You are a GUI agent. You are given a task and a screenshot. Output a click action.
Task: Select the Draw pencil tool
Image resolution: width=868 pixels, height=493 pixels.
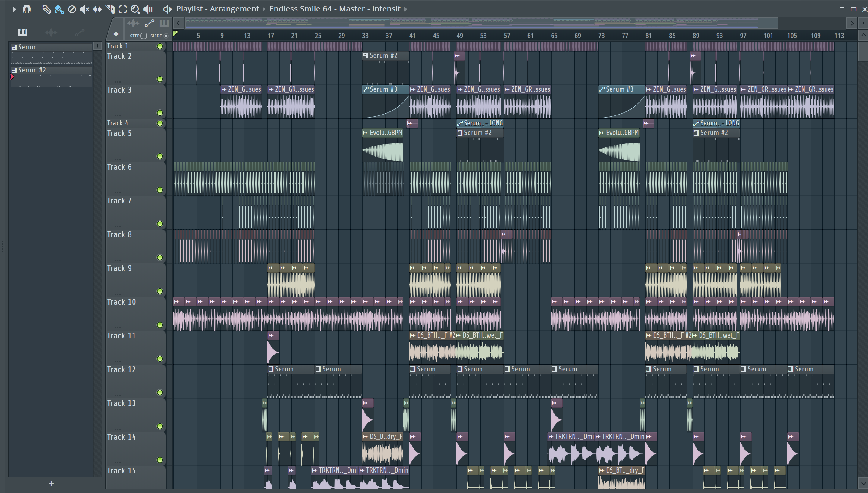pos(46,9)
